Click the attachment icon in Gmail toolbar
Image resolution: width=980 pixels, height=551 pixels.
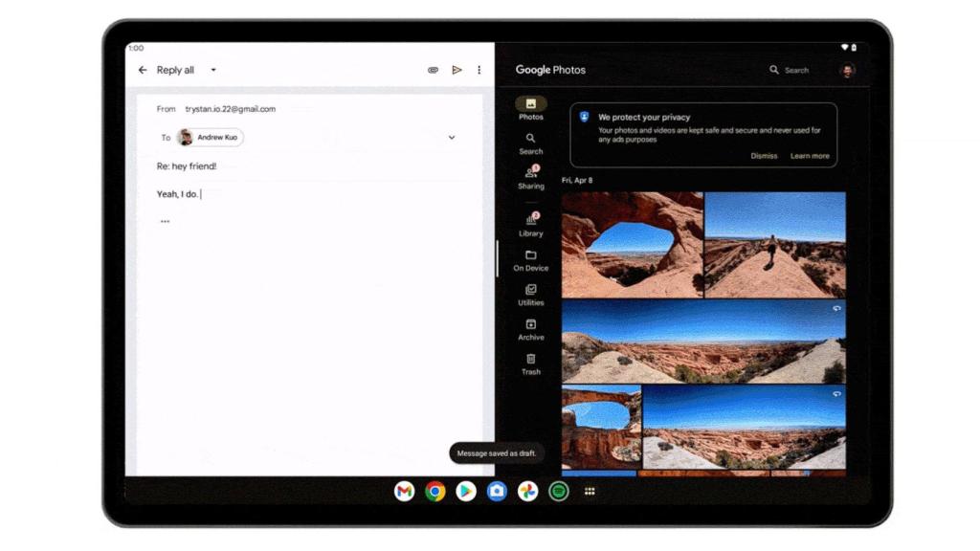(433, 70)
